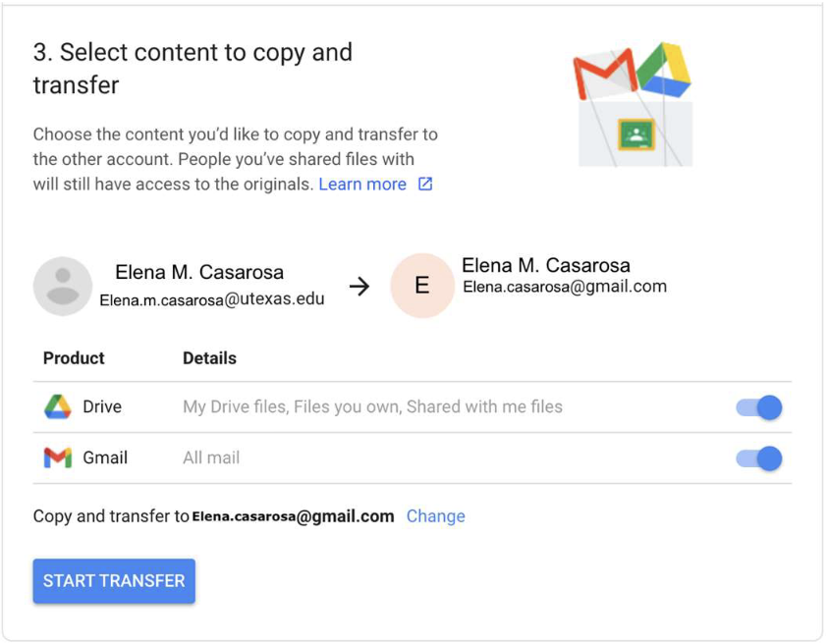Click the Classroom icon in the header illustration
827x644 pixels.
pyautogui.click(x=636, y=134)
